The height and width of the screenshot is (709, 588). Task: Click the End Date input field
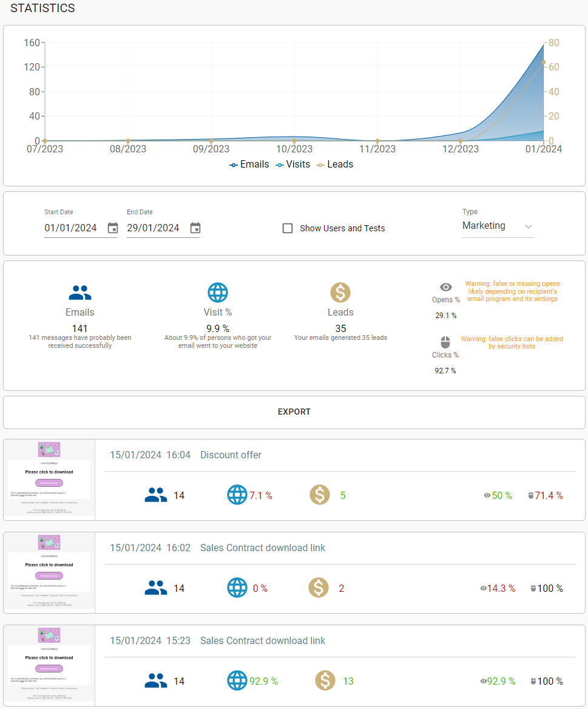[x=154, y=228]
